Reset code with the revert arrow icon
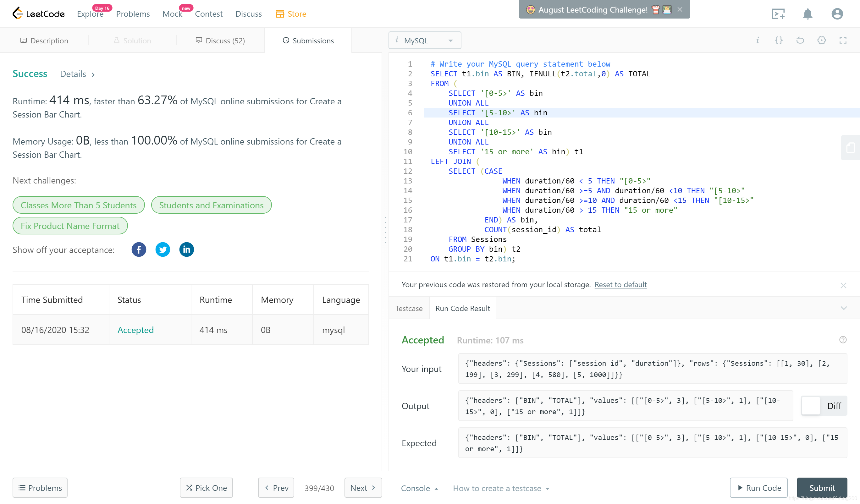 point(800,41)
